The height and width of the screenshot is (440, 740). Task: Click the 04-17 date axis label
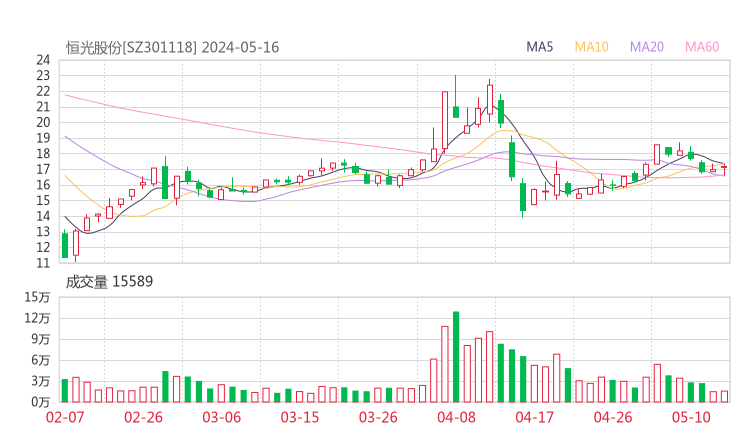(534, 417)
